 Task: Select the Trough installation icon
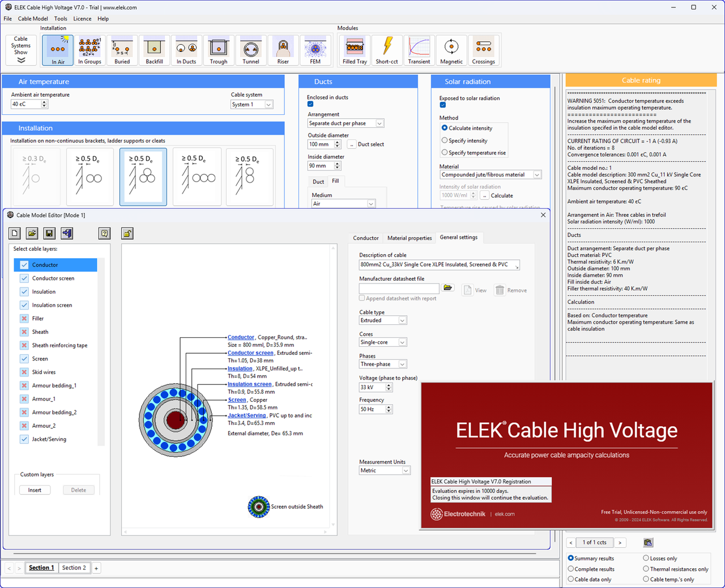[x=219, y=50]
